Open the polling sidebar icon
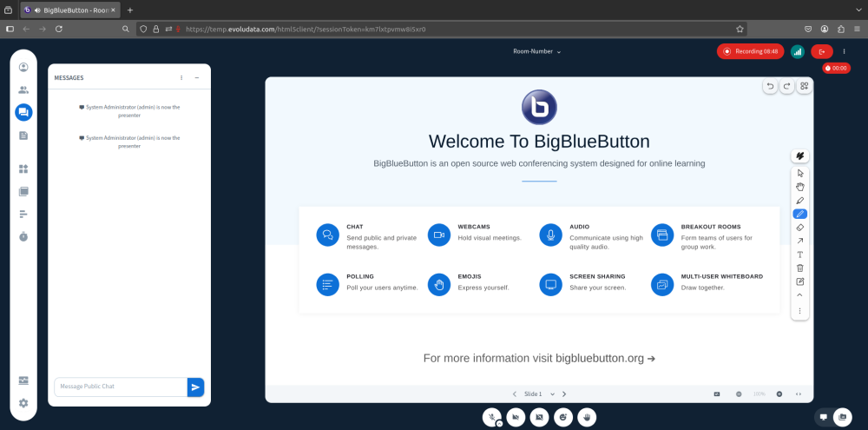 coord(23,214)
